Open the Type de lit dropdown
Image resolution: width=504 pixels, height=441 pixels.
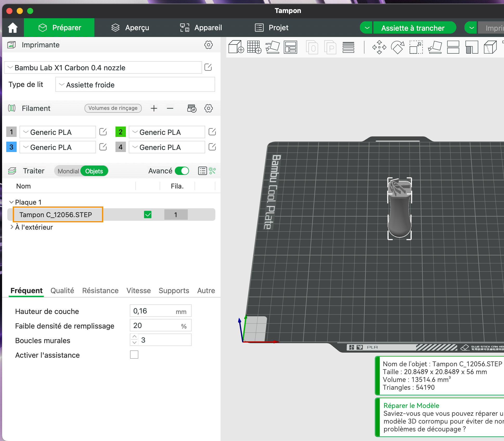click(x=135, y=85)
